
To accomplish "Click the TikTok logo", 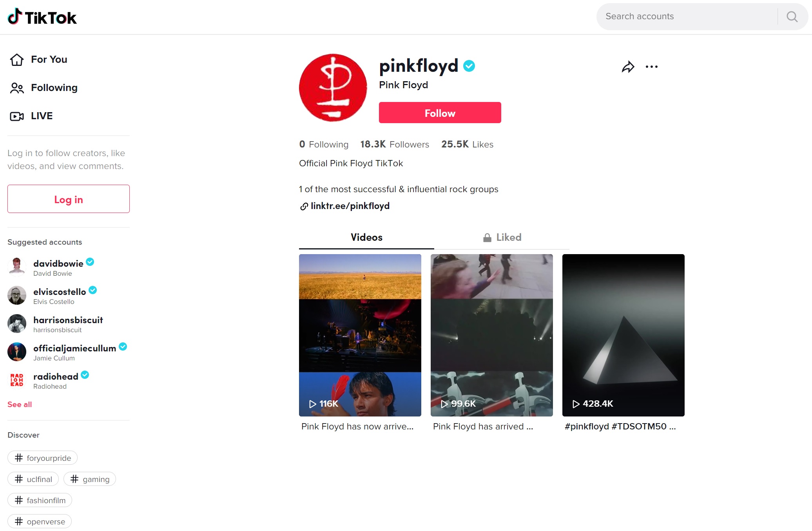I will coord(42,17).
